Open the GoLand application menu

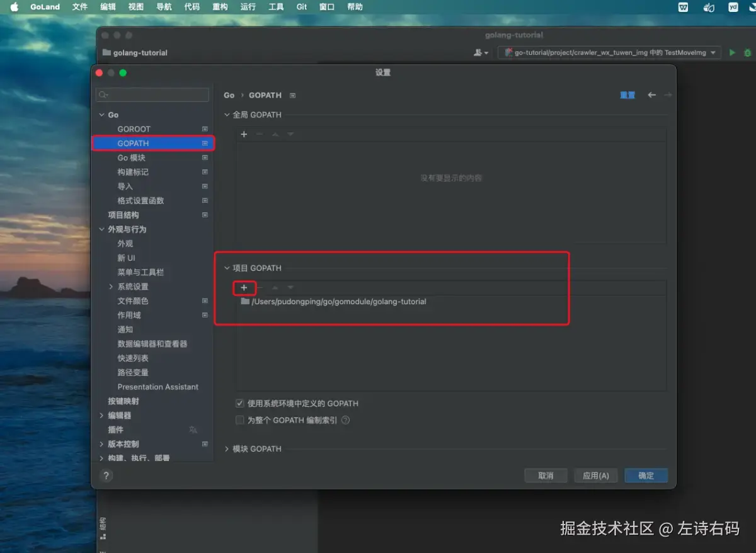click(x=45, y=7)
